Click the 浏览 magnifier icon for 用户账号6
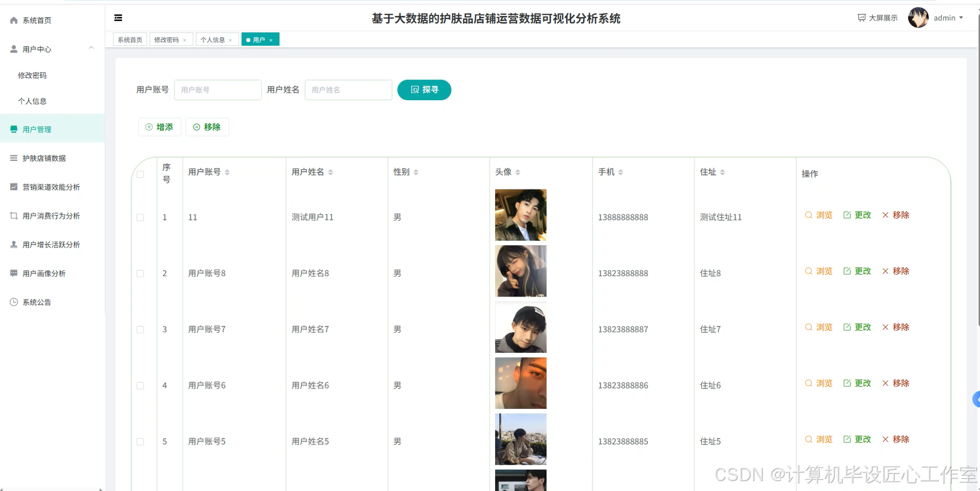 coord(809,383)
